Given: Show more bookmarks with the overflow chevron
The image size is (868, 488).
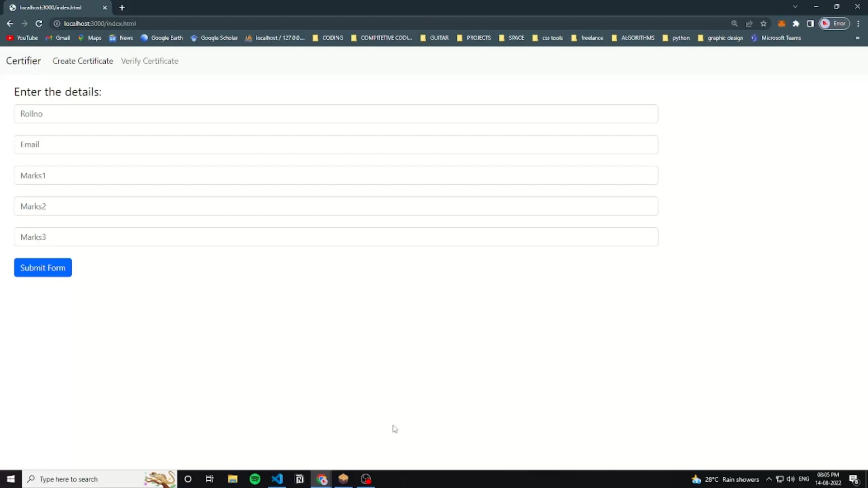Looking at the screenshot, I should tap(857, 38).
